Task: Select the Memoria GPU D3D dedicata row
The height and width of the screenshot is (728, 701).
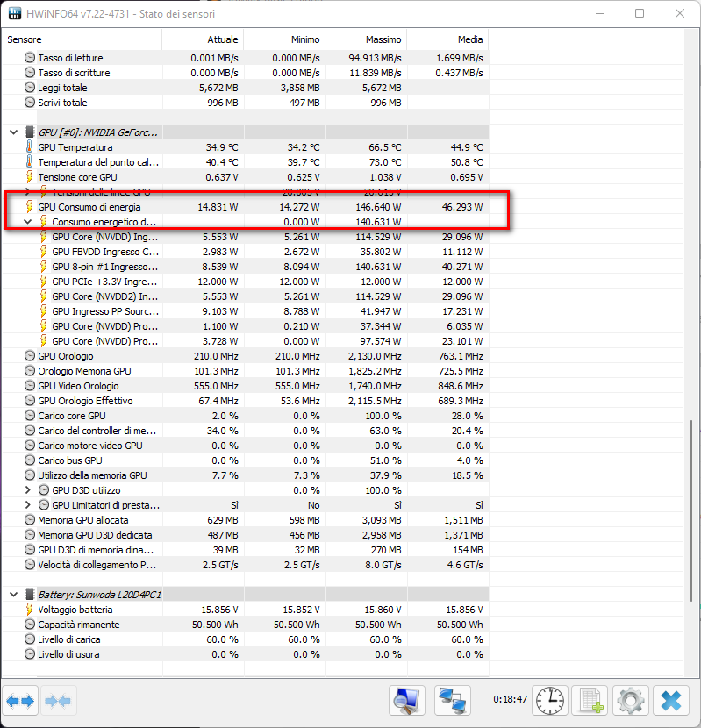Action: coord(246,535)
